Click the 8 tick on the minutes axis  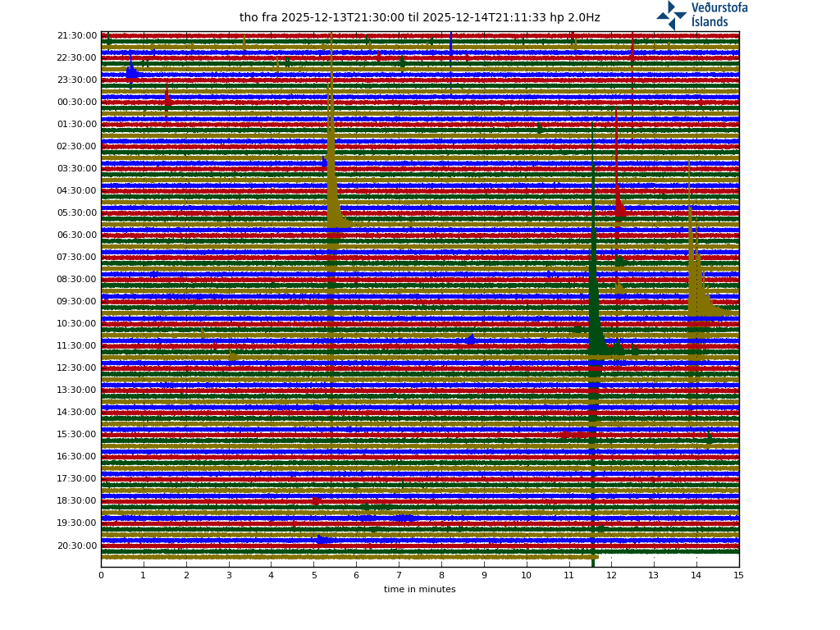click(441, 576)
